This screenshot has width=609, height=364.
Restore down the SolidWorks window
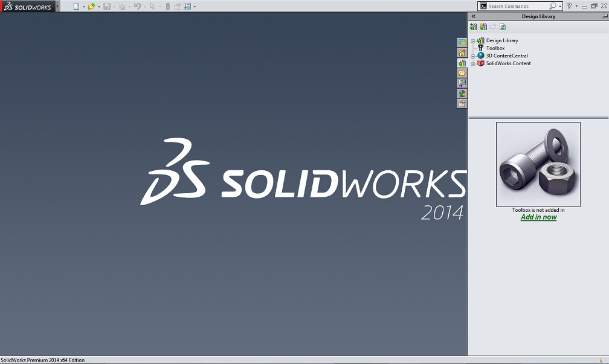(594, 6)
